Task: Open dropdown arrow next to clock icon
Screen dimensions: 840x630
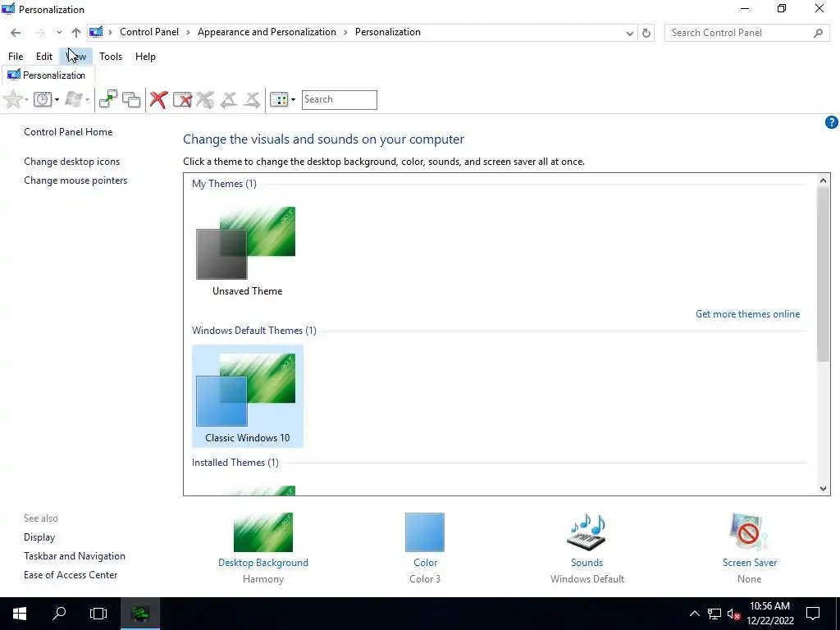Action: pos(57,99)
